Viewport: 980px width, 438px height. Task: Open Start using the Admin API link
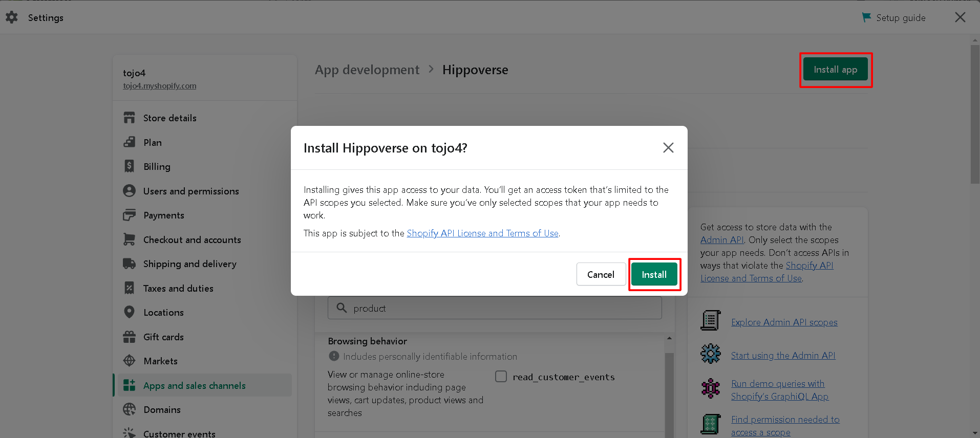(783, 356)
